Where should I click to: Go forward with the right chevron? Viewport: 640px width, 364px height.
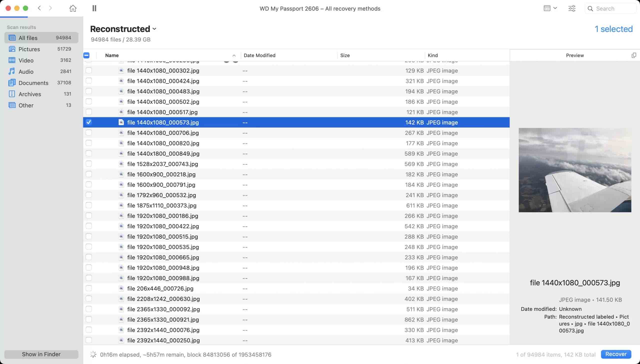point(50,8)
